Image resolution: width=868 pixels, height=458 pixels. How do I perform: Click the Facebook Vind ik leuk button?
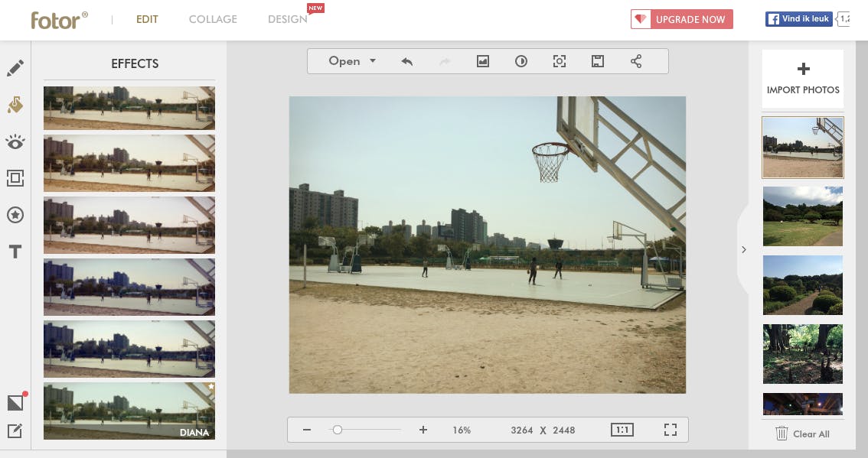[799, 19]
